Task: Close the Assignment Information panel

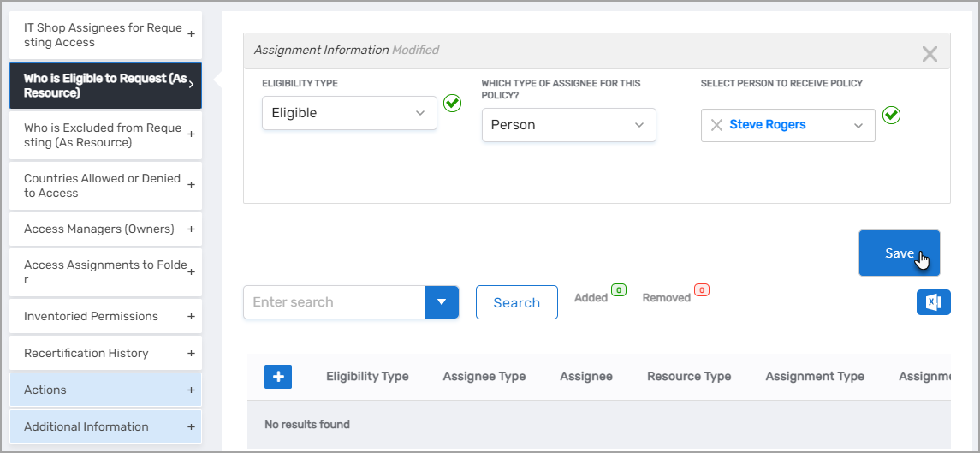Action: pos(929,55)
